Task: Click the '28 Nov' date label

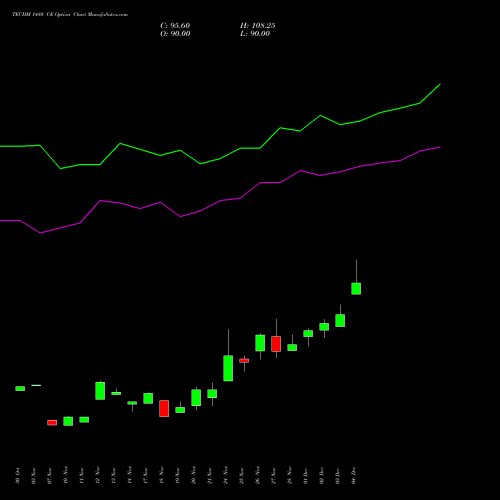Action: point(290,476)
